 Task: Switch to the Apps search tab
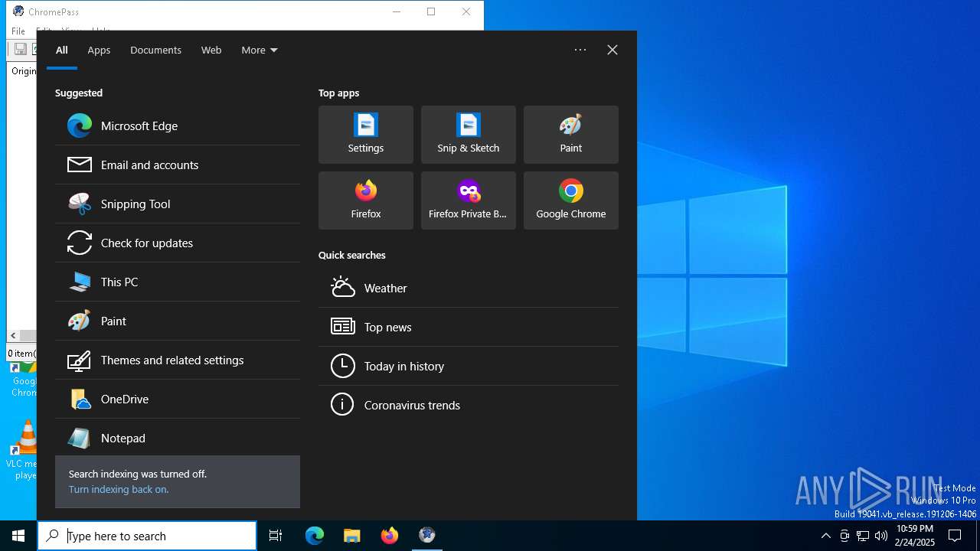99,50
